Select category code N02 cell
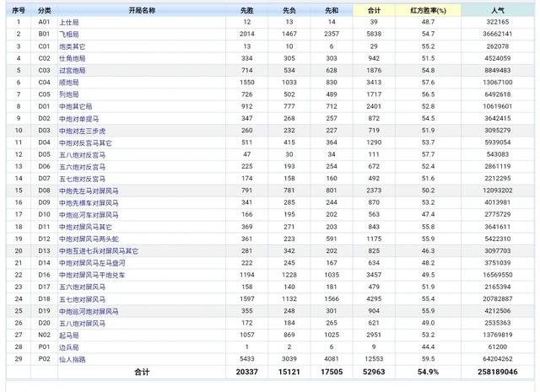This screenshot has width=540, height=392. [x=44, y=335]
